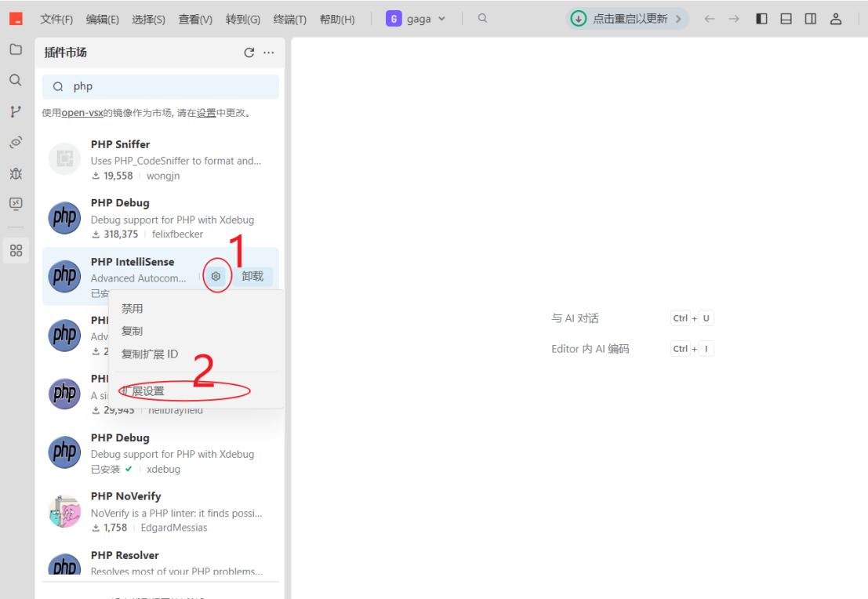
Task: Choose 禁用 in the context menu
Action: click(132, 308)
